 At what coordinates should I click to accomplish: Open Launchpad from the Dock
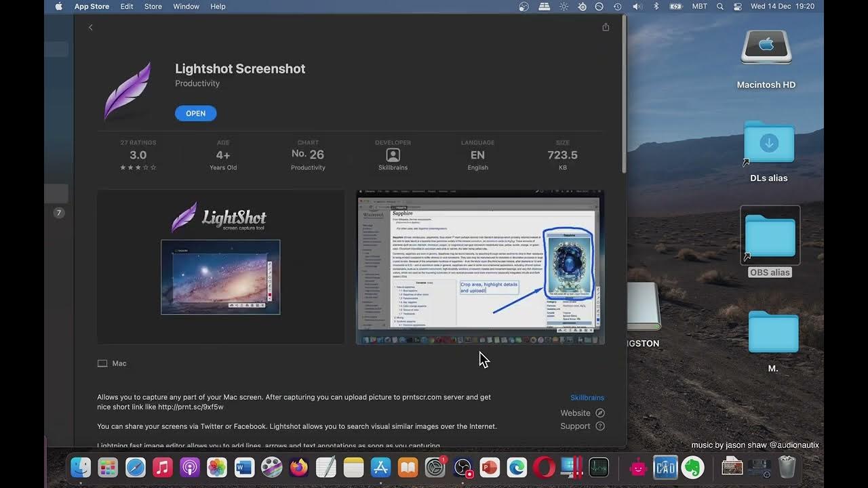point(108,467)
